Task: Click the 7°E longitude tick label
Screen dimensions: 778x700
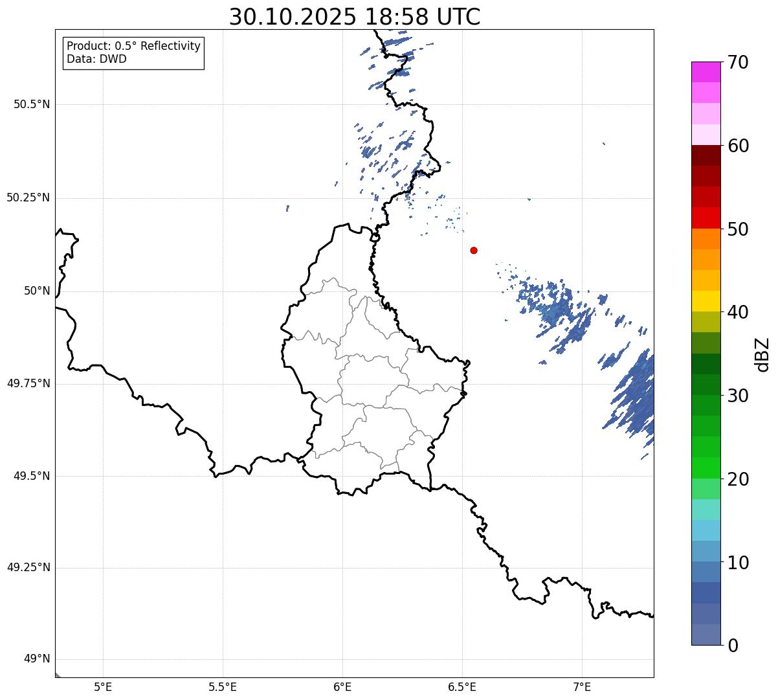Action: [x=583, y=687]
